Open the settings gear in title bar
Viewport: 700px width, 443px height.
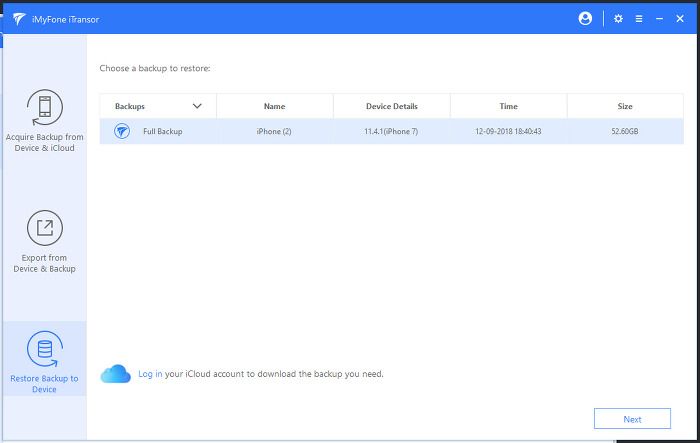tap(618, 19)
